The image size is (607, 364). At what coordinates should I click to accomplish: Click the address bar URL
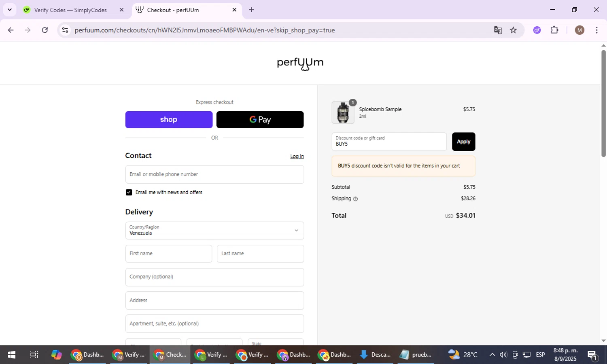[x=205, y=30]
